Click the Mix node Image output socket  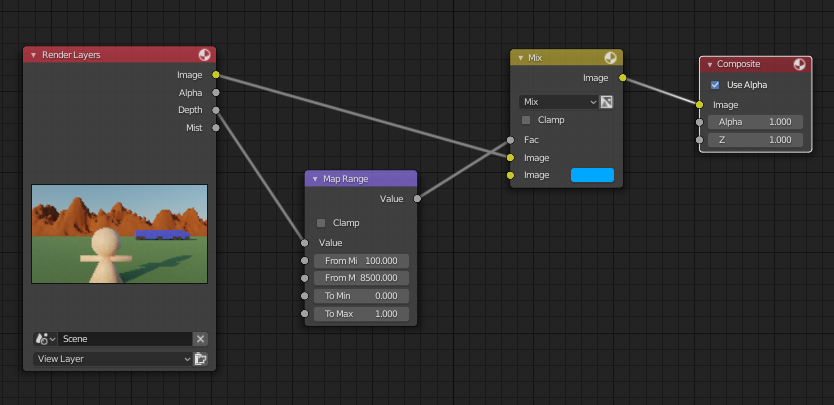[622, 78]
